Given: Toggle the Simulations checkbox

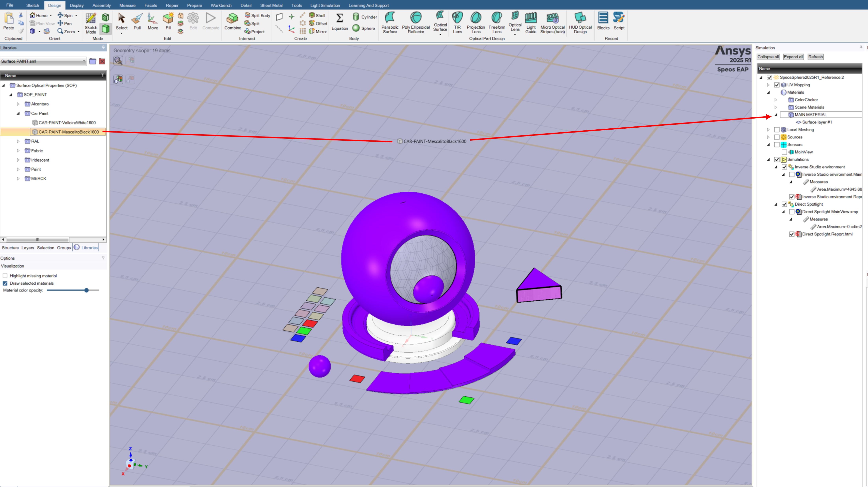Looking at the screenshot, I should coord(777,159).
